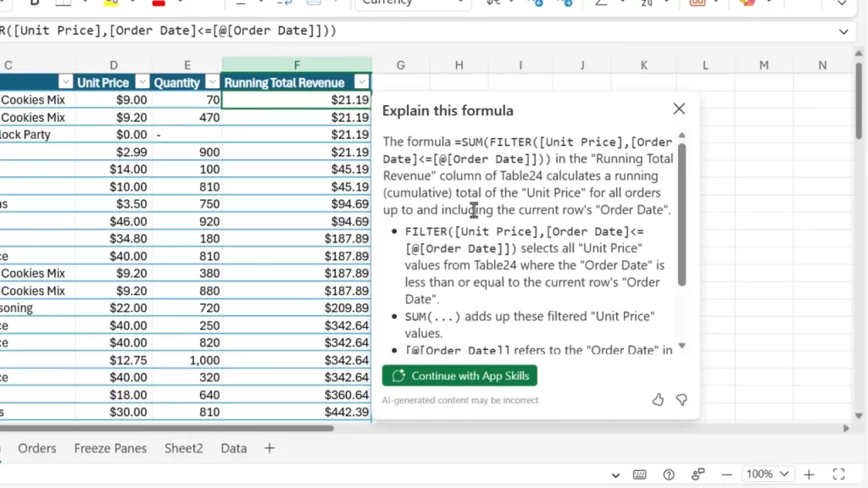Toggle bold formatting

click(x=34, y=4)
